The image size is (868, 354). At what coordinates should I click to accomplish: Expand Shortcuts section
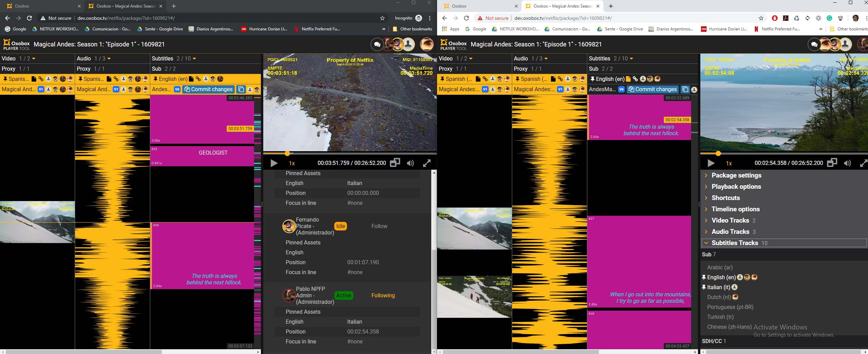[726, 198]
